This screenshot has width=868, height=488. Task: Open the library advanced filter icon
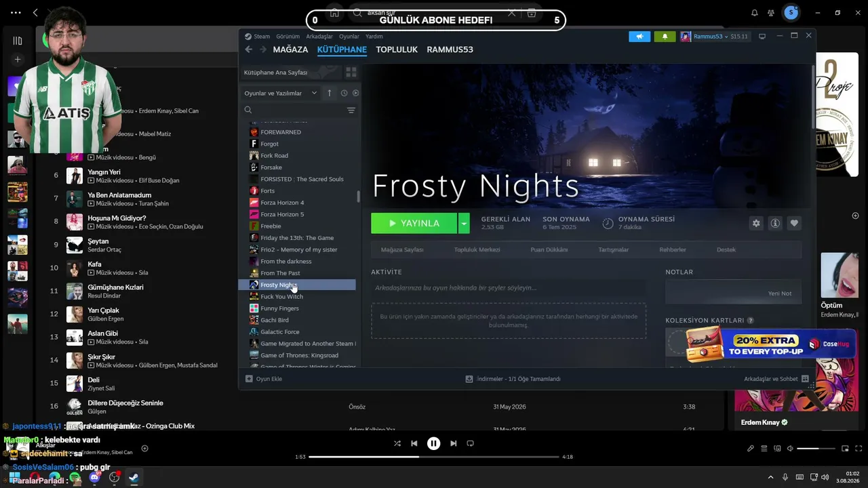coord(351,110)
